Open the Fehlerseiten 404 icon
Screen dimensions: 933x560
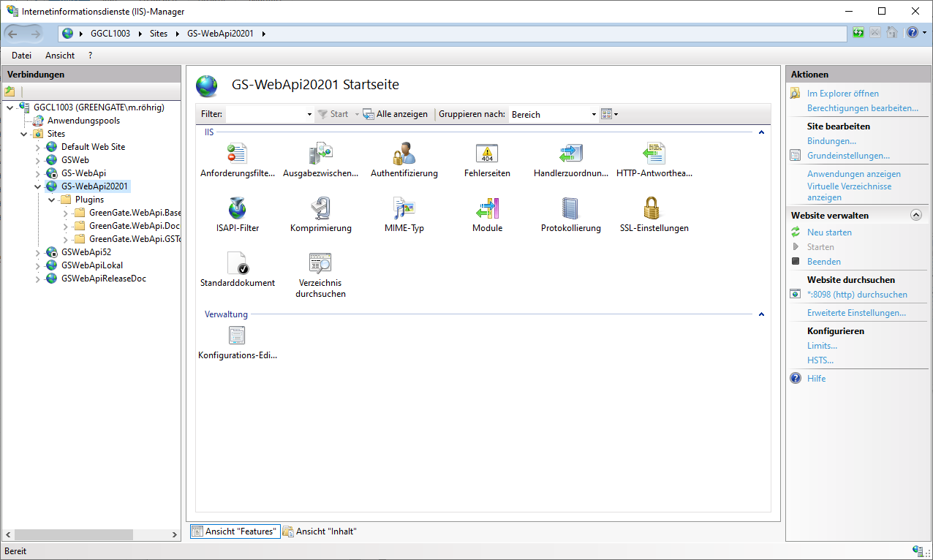coord(487,154)
